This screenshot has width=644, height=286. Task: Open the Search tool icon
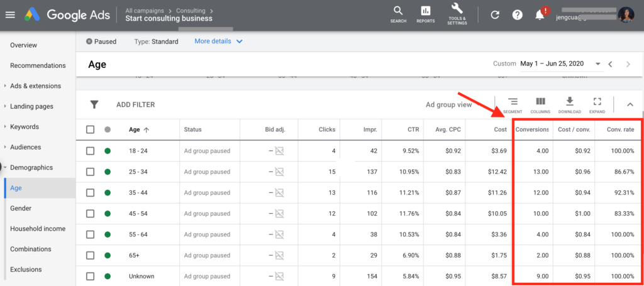coord(398,14)
